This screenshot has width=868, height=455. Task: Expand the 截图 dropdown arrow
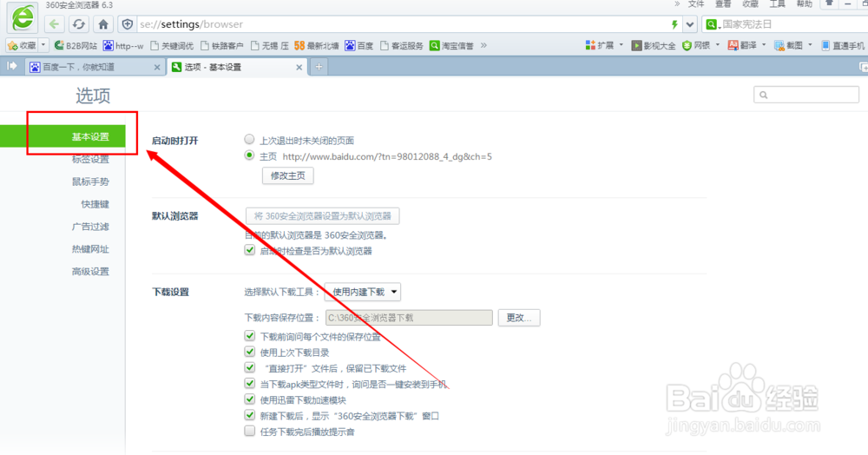pos(810,45)
